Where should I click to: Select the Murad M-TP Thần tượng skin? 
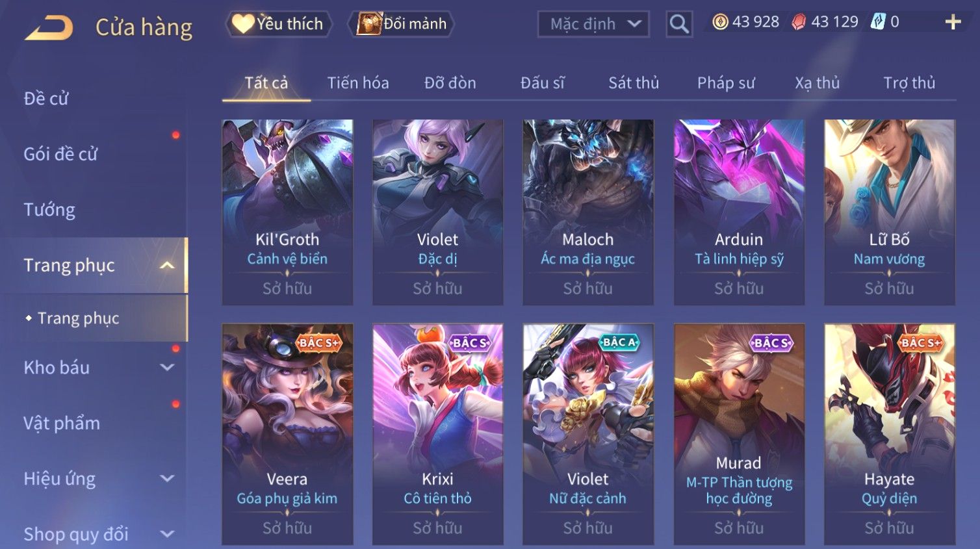point(739,434)
